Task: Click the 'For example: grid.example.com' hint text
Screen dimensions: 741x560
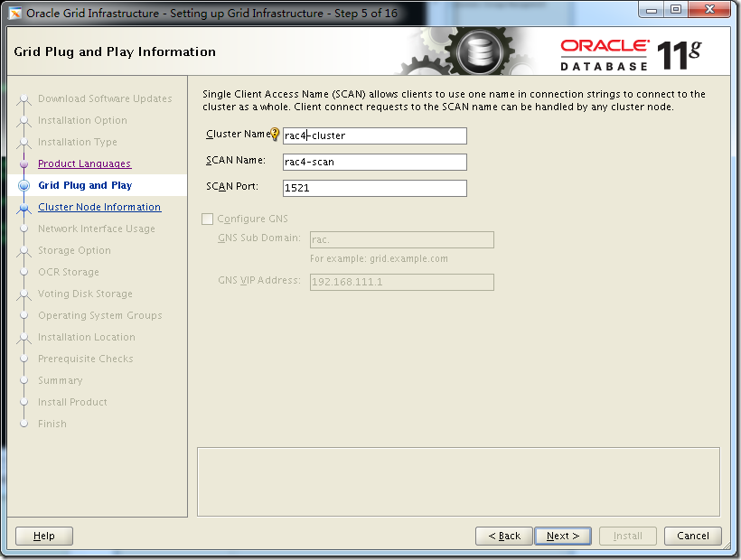Action: [379, 258]
